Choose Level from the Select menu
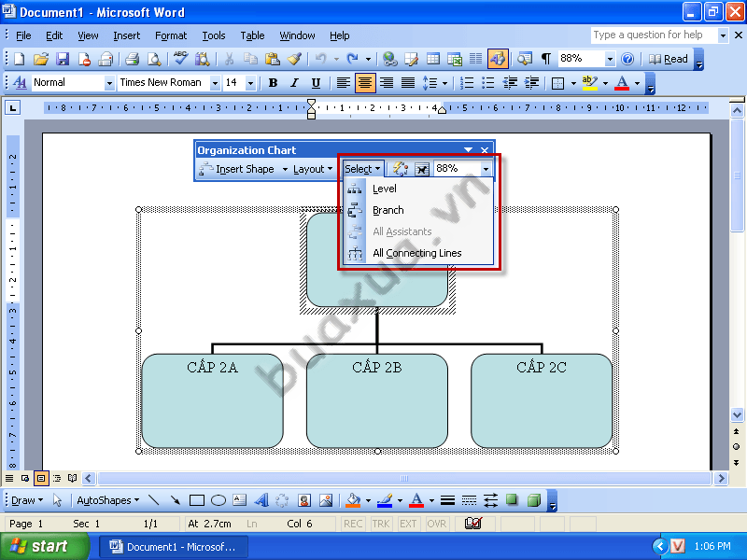 (418, 189)
